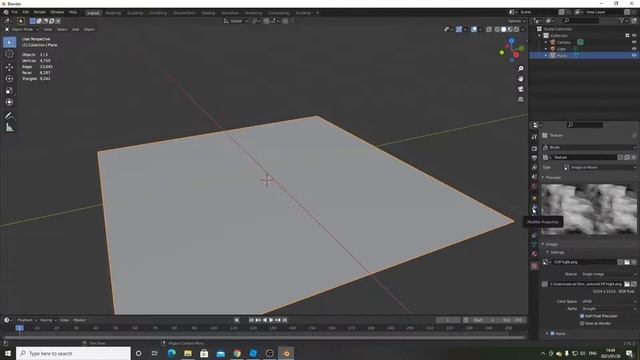Open the World Properties tab
The width and height of the screenshot is (640, 360).
534,186
